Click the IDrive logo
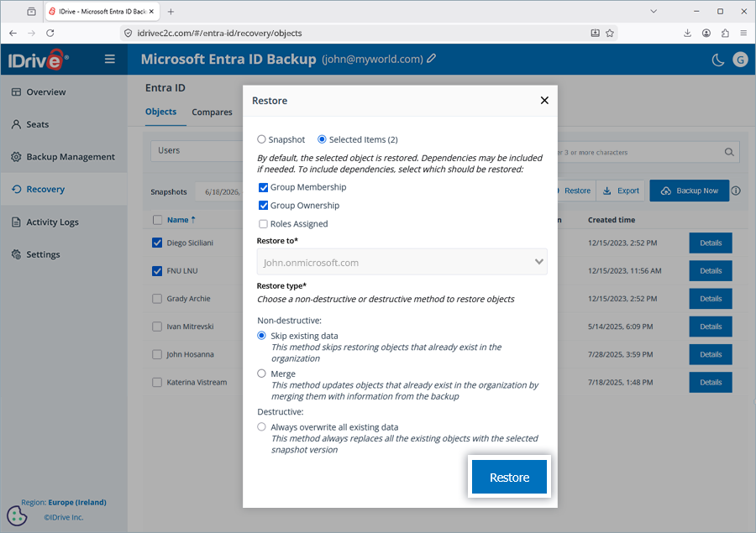Image resolution: width=756 pixels, height=533 pixels. click(x=38, y=60)
